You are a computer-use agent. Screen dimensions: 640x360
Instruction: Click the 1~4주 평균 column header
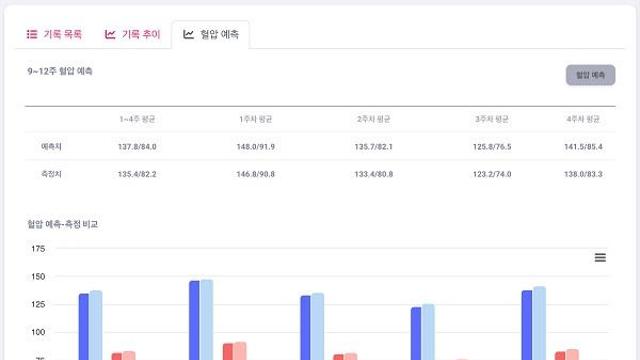(x=137, y=119)
